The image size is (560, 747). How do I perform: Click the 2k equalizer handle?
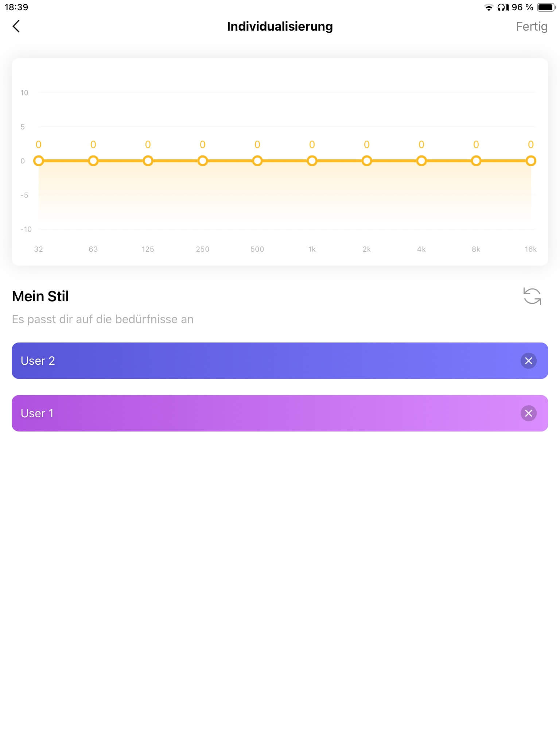point(367,161)
